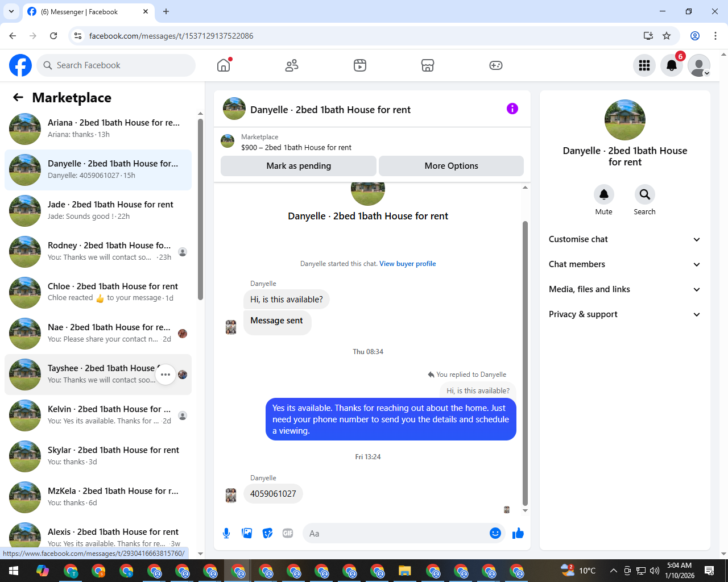This screenshot has width=728, height=582.
Task: Show hidden icons chevron in system tray
Action: pyautogui.click(x=613, y=571)
